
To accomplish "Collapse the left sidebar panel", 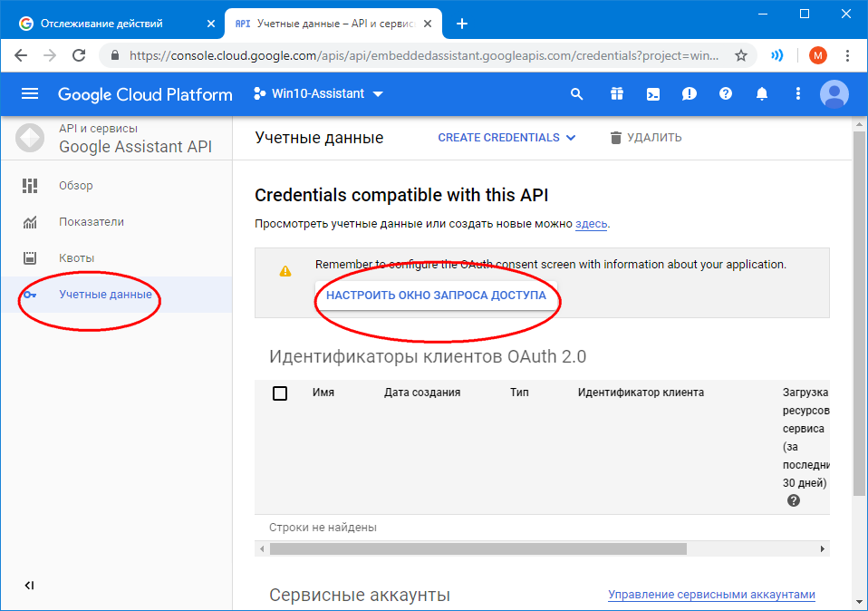I will pyautogui.click(x=29, y=586).
